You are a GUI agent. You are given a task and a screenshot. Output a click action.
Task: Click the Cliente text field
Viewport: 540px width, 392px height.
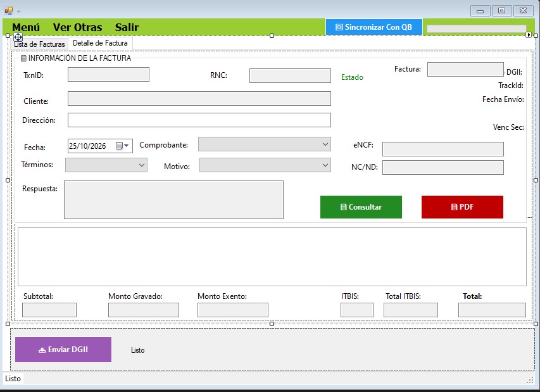click(x=199, y=99)
